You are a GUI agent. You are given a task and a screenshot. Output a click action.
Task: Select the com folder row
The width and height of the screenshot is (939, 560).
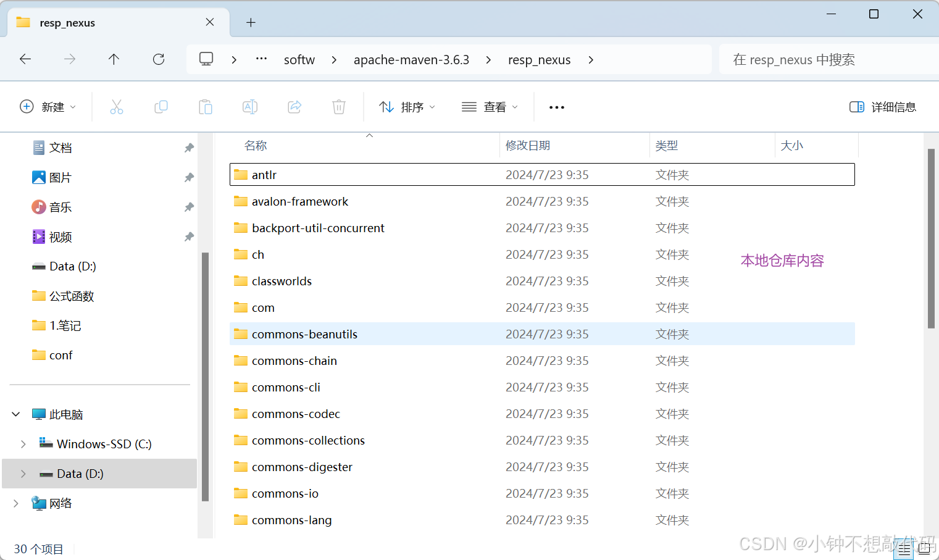[542, 307]
